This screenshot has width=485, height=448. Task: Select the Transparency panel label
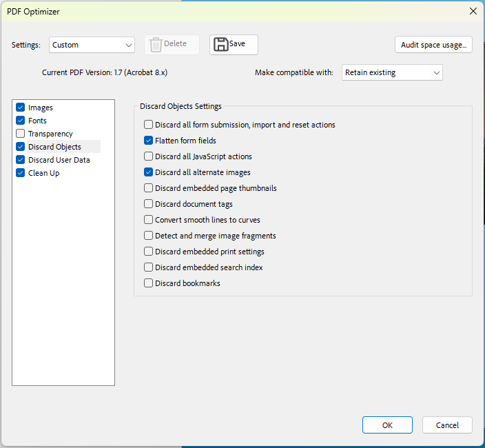point(50,134)
